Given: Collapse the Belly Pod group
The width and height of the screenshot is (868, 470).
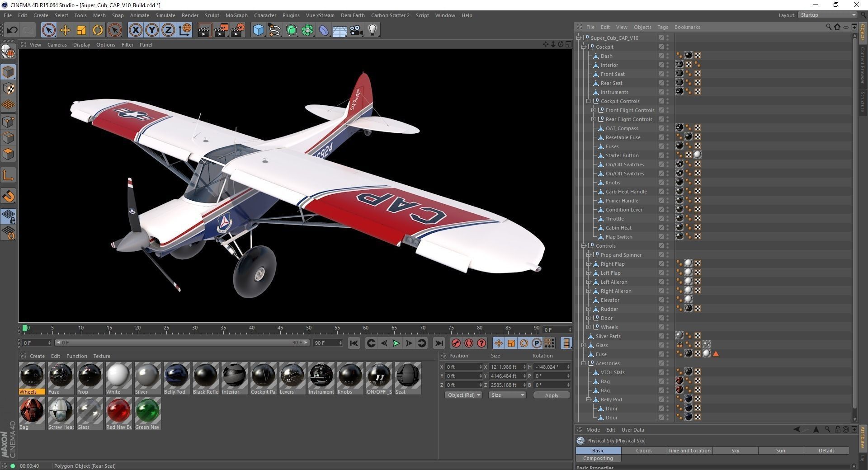Looking at the screenshot, I should (x=589, y=399).
